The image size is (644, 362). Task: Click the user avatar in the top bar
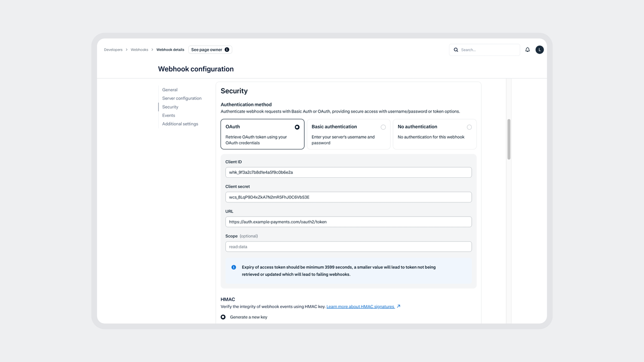[539, 49]
